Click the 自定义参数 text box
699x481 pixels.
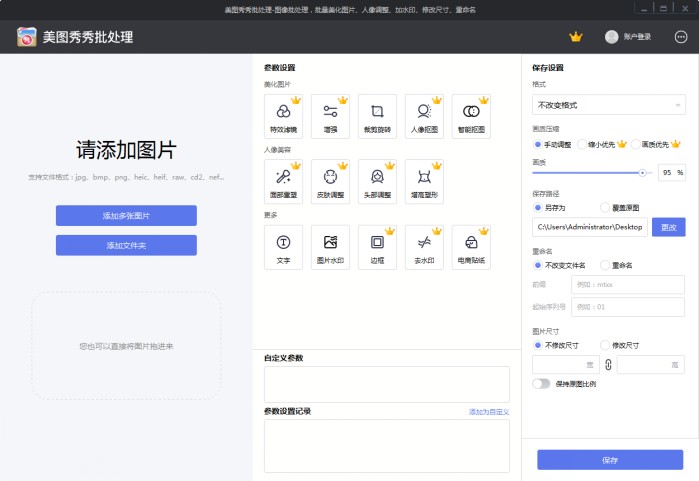coord(387,384)
